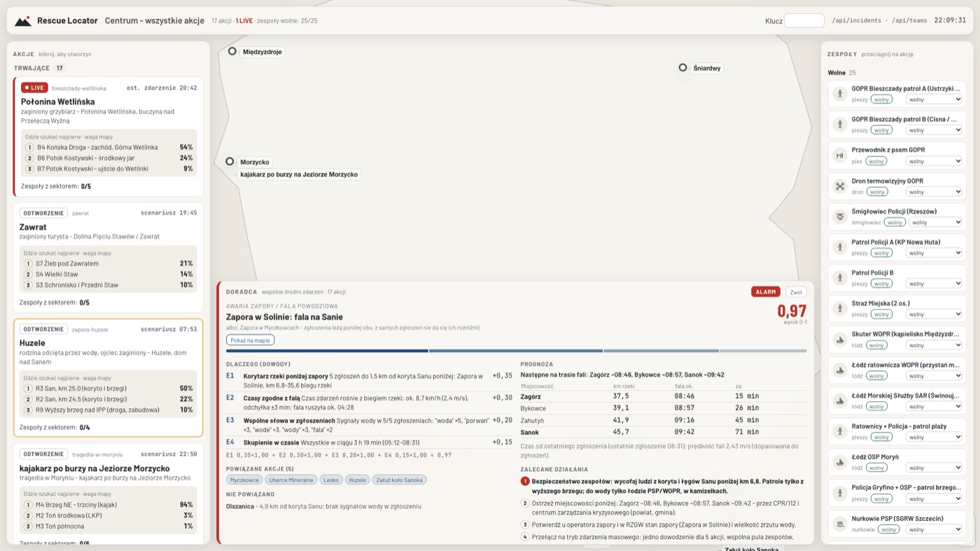Click the evidence score segmented progress bar
Viewport: 980px width, 551px height.
coord(516,351)
